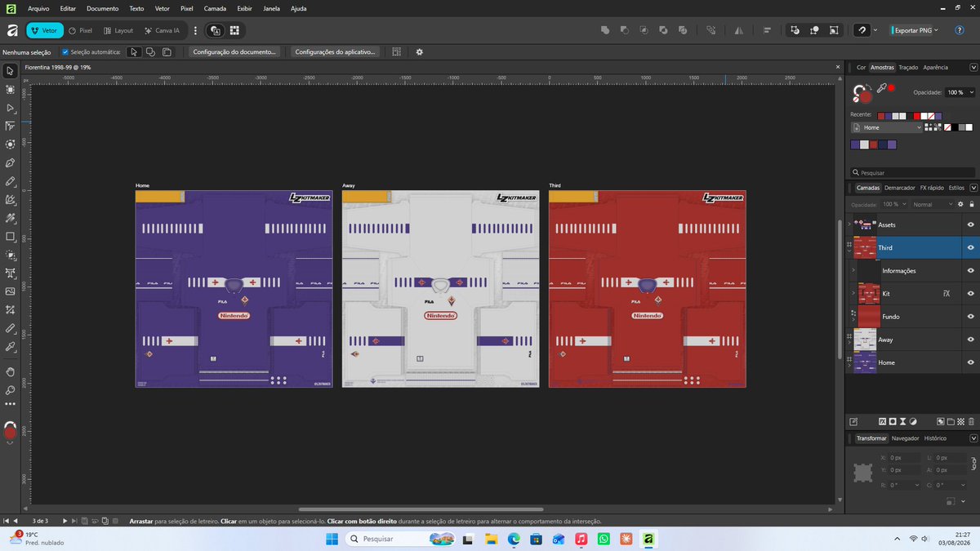Hide the Away layer
Image resolution: width=980 pixels, height=551 pixels.
[x=970, y=339]
